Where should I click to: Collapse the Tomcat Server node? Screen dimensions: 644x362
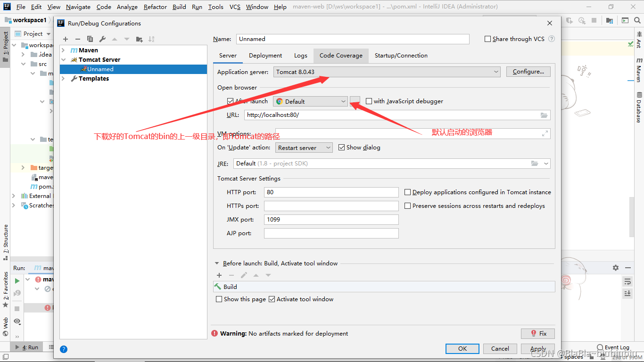pyautogui.click(x=64, y=60)
